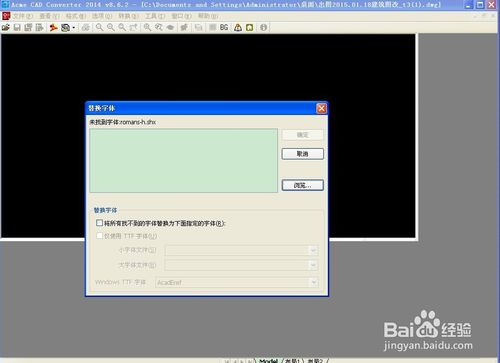Open the 文件 menu

point(23,16)
